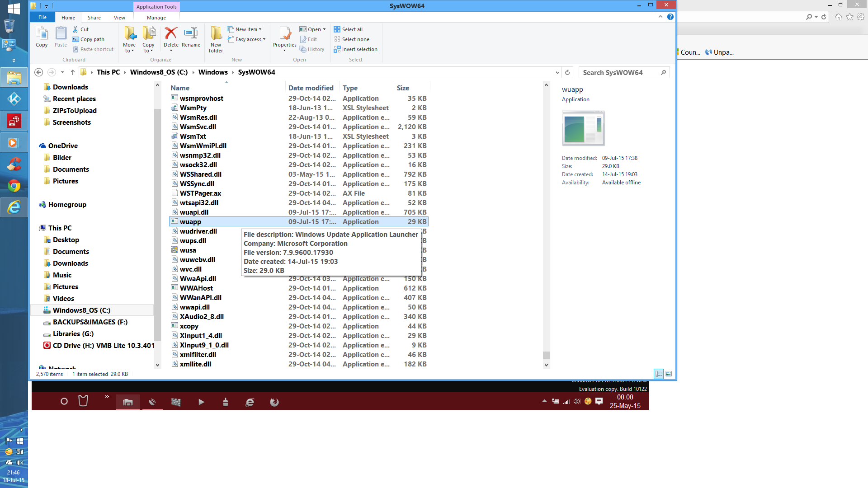Image resolution: width=868 pixels, height=488 pixels.
Task: Click the Windows Start button
Action: [x=14, y=8]
